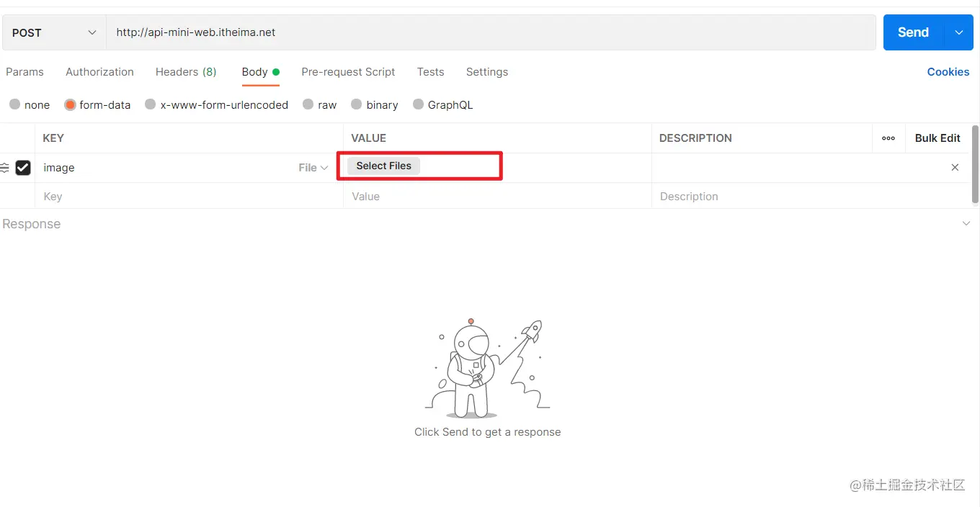Click the empty Value field

point(497,196)
